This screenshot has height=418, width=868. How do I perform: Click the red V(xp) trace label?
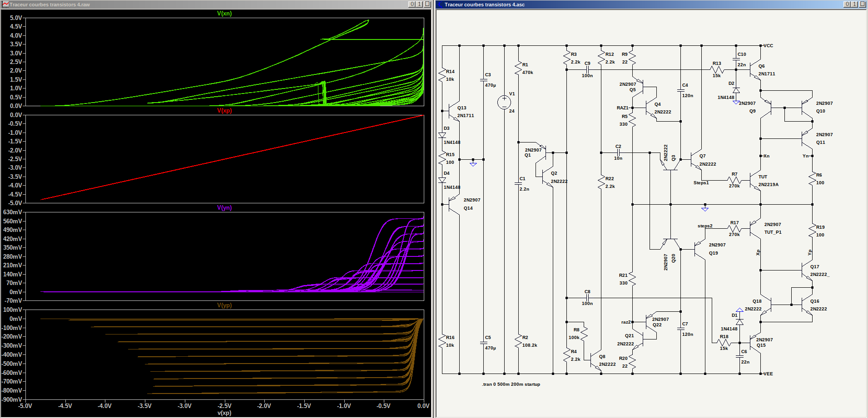pyautogui.click(x=224, y=111)
